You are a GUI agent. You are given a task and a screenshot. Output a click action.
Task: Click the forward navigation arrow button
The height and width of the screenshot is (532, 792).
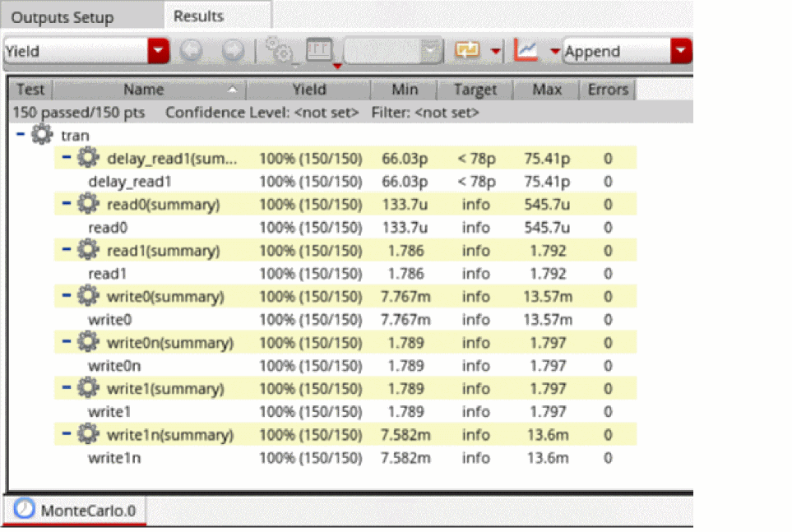(233, 51)
